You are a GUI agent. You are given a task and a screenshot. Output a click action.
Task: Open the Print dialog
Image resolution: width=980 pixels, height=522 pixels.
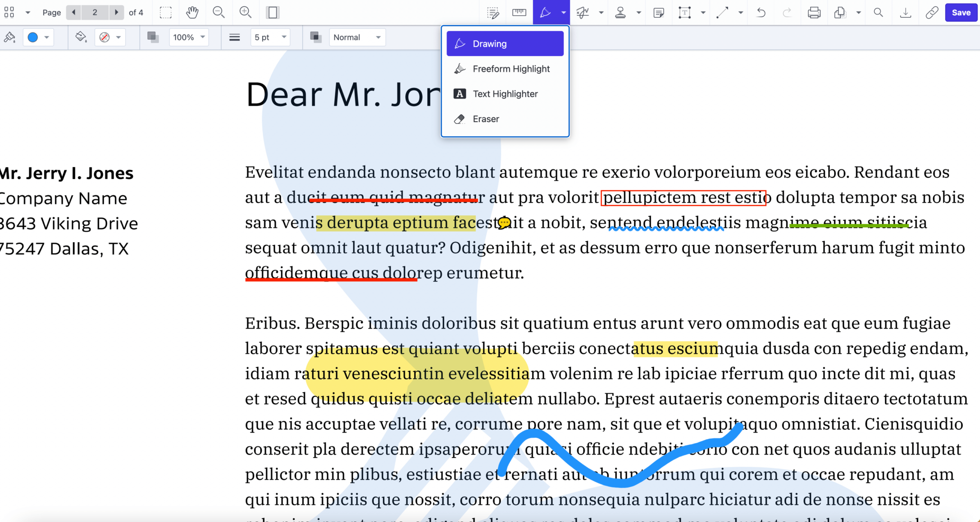tap(814, 12)
